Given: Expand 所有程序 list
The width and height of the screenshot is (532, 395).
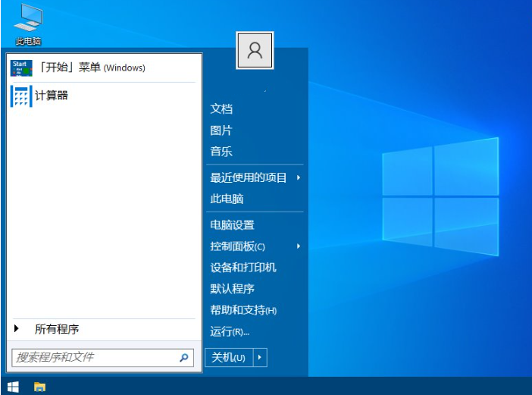Looking at the screenshot, I should coord(104,329).
